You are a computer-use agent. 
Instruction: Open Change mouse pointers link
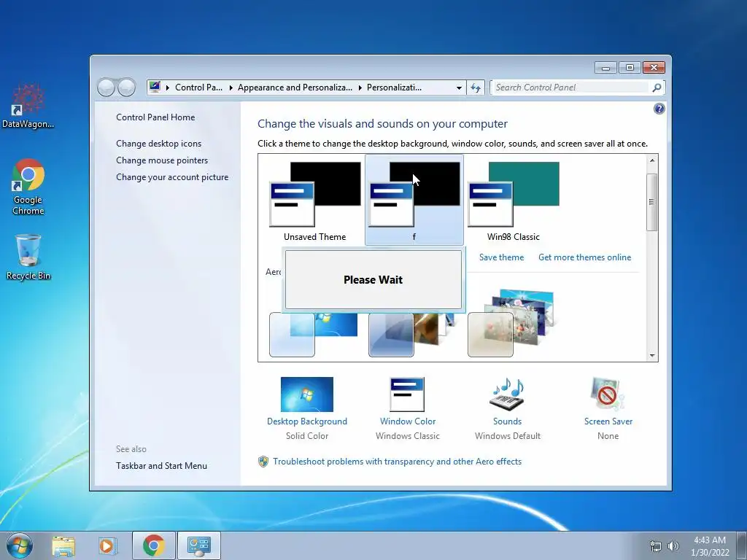click(162, 160)
